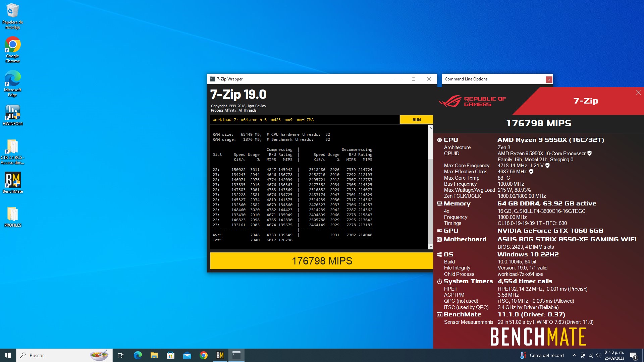Click the OS Windows logo icon in BenchMate

(x=439, y=254)
